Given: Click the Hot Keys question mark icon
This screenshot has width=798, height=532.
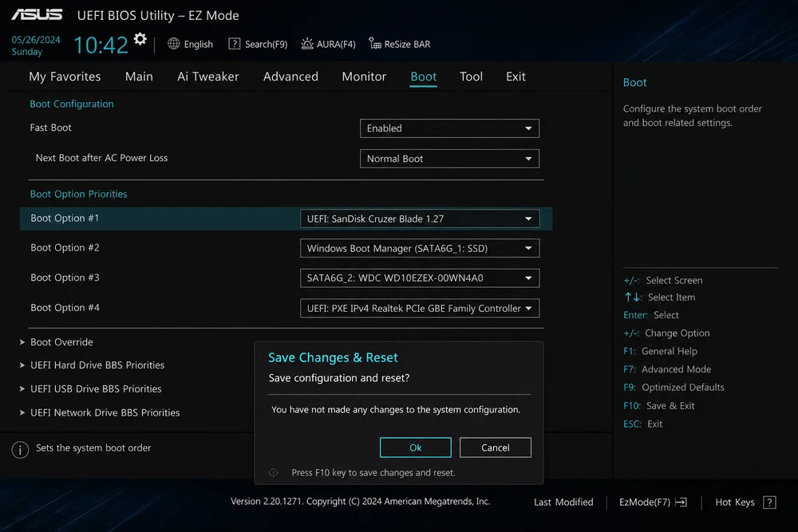Looking at the screenshot, I should [769, 502].
